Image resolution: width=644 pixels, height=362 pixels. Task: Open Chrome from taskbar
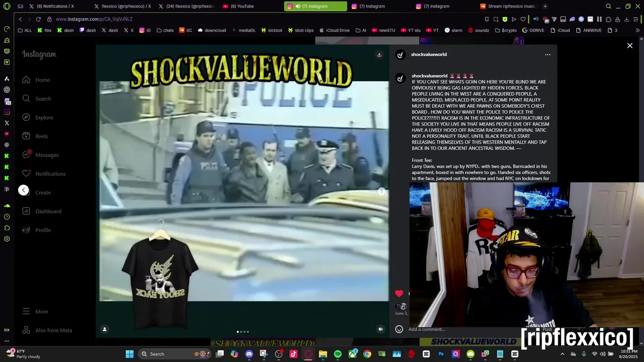(x=367, y=354)
